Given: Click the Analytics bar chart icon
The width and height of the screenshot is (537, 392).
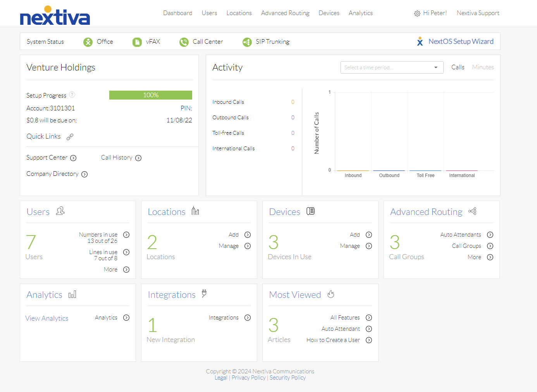Looking at the screenshot, I should 72,295.
